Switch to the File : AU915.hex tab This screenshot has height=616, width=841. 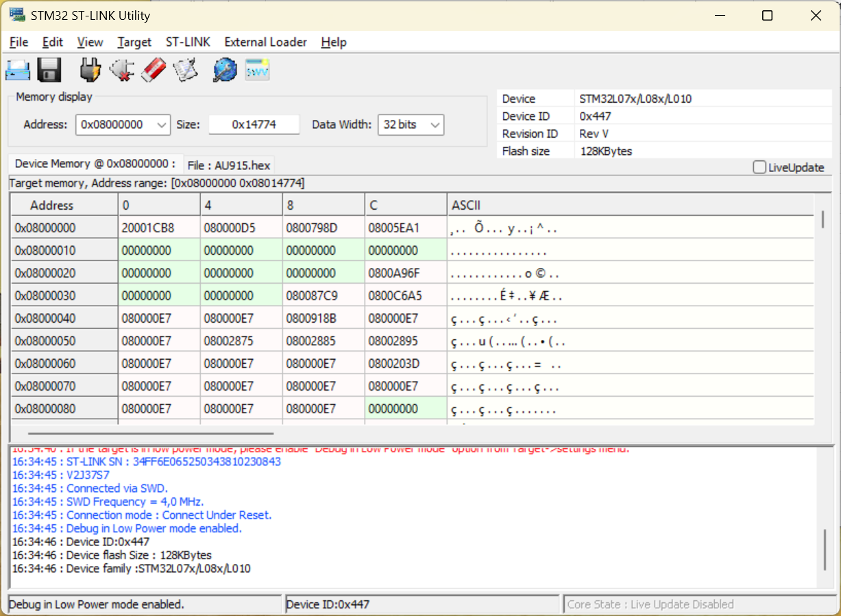click(x=229, y=166)
